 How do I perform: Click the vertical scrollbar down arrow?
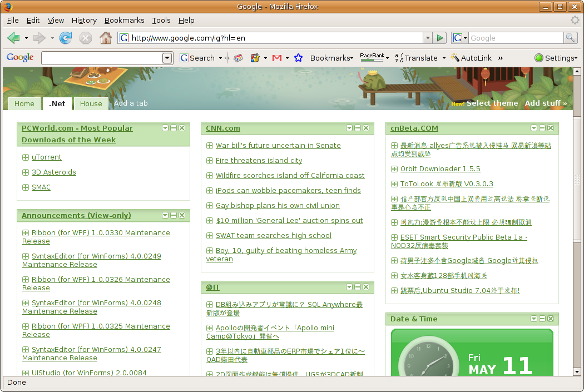577,371
